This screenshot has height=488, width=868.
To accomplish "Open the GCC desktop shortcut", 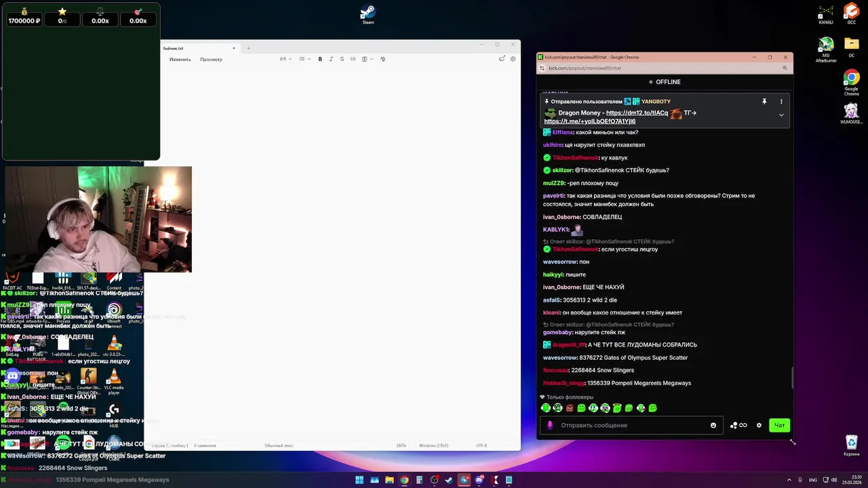I will pos(851,14).
